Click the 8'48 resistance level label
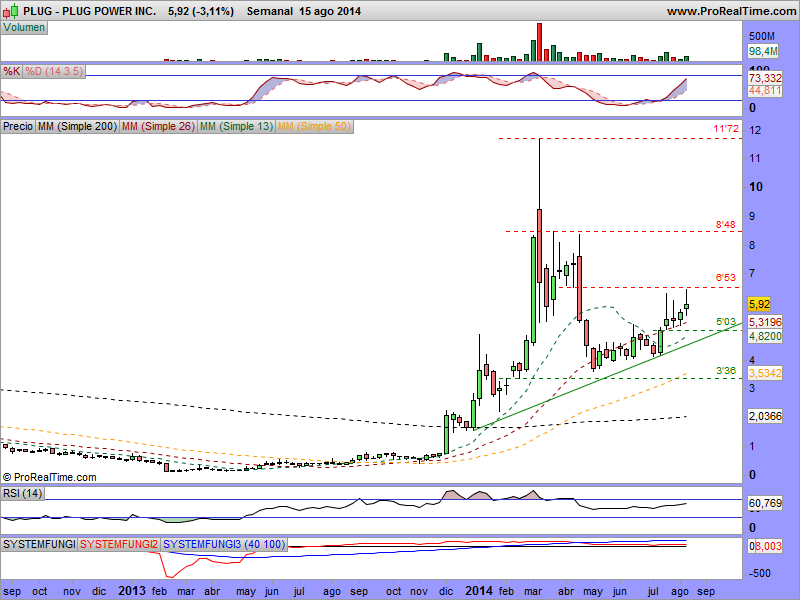 click(726, 224)
